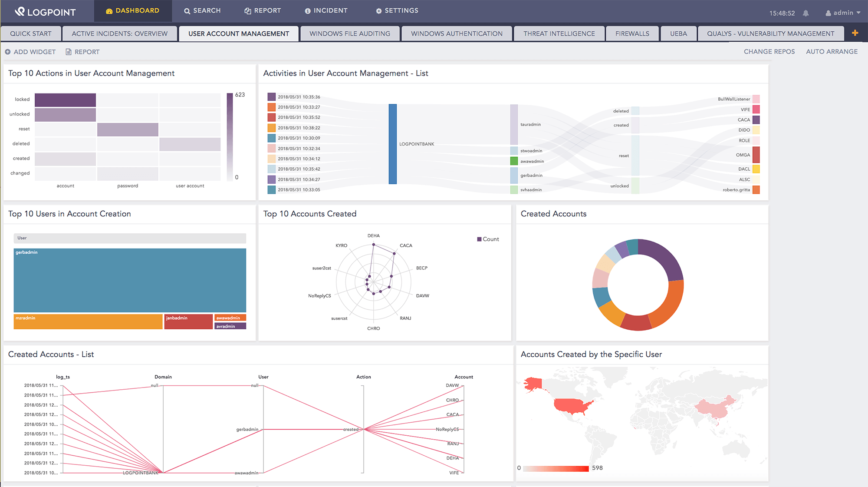The width and height of the screenshot is (868, 487).
Task: Click the gerbadmin block in the treemap
Action: pyautogui.click(x=129, y=281)
